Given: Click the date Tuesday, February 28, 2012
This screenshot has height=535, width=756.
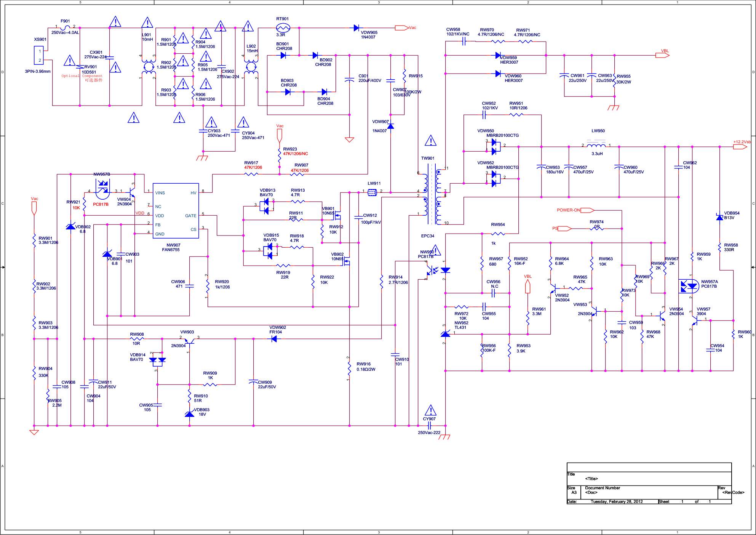Looking at the screenshot, I should point(617,502).
